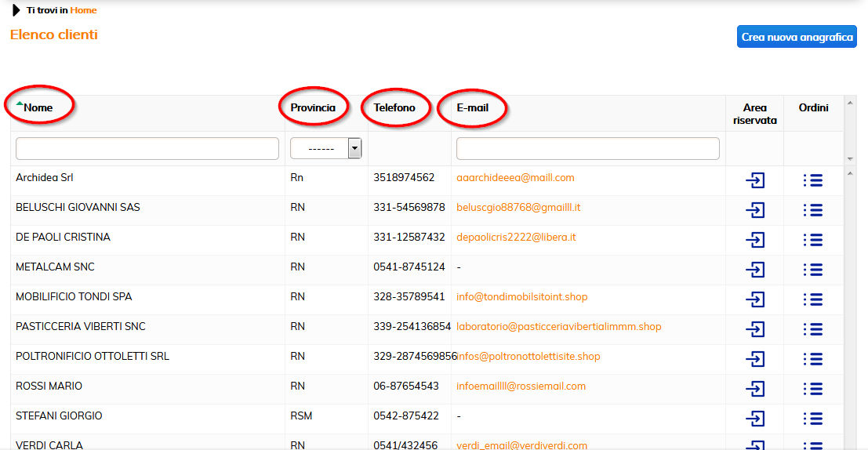View orders for ROSSI MARIO
This screenshot has width=868, height=450.
point(813,389)
